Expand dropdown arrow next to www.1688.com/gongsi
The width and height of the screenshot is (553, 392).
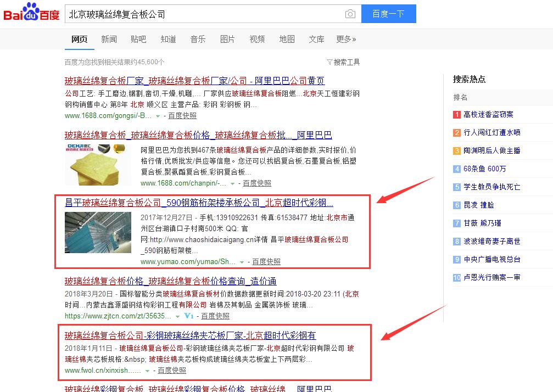(x=158, y=116)
